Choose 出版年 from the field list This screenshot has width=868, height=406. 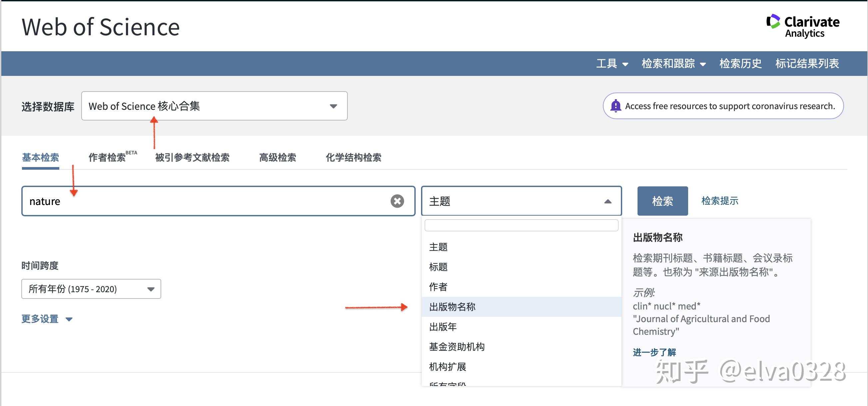click(521, 326)
